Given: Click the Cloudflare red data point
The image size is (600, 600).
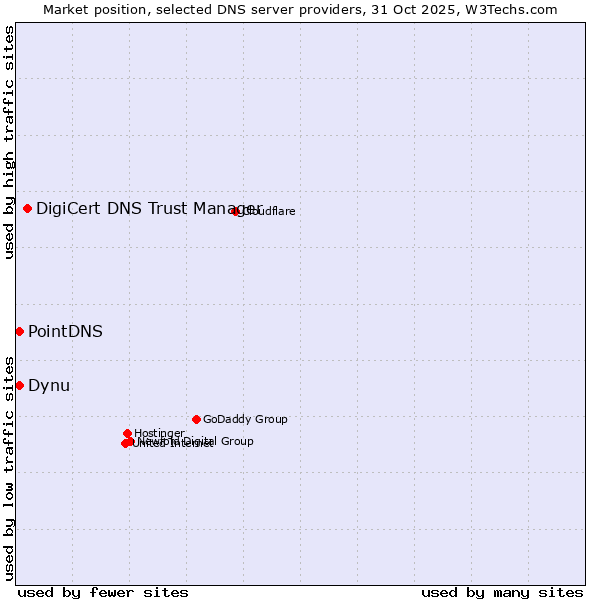Looking at the screenshot, I should pyautogui.click(x=236, y=211).
